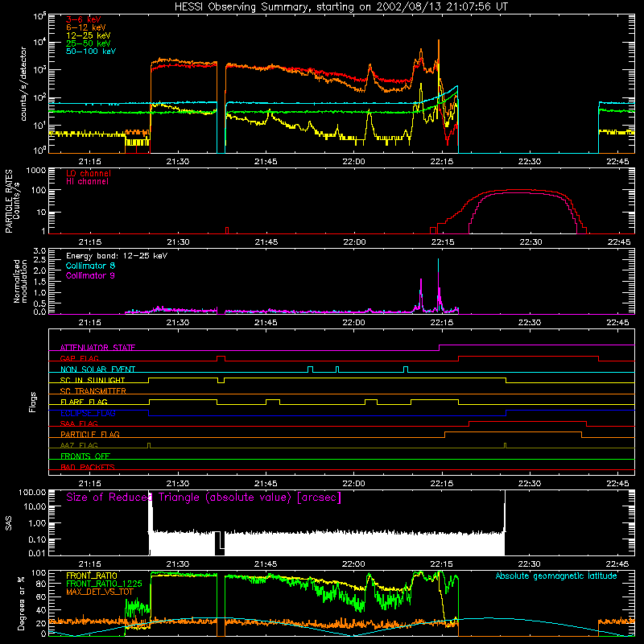Click the Normalized modulation axis label

click(x=20, y=281)
